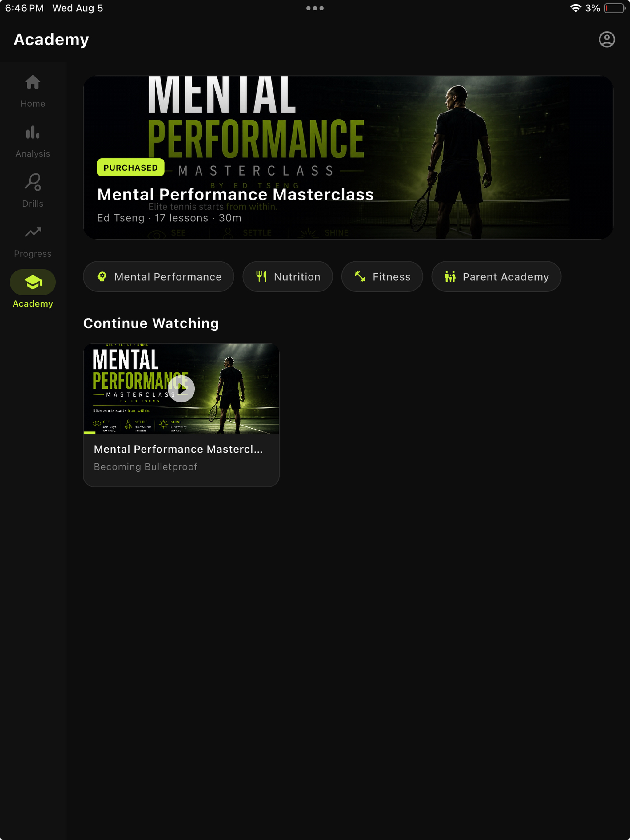Tap the three-dot multitasking control
Viewport: 630px width, 840px height.
pos(315,8)
